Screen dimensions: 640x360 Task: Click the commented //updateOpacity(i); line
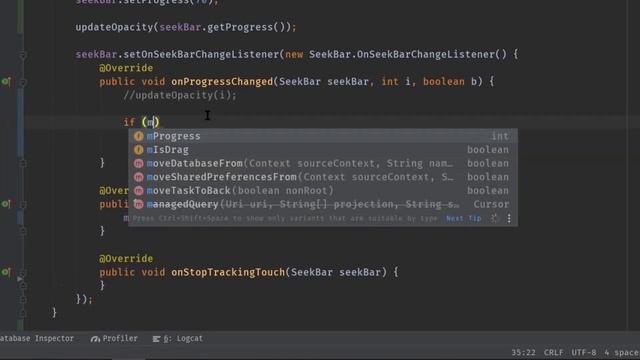pos(180,96)
